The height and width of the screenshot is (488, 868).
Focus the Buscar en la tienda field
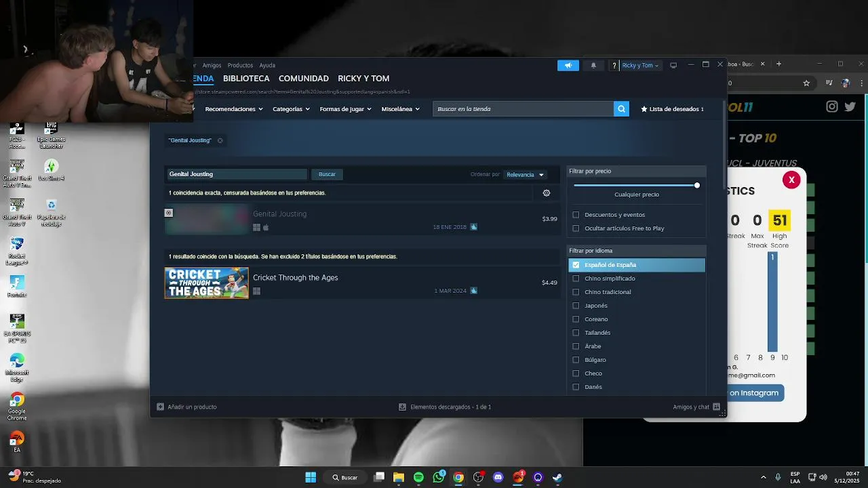click(523, 109)
